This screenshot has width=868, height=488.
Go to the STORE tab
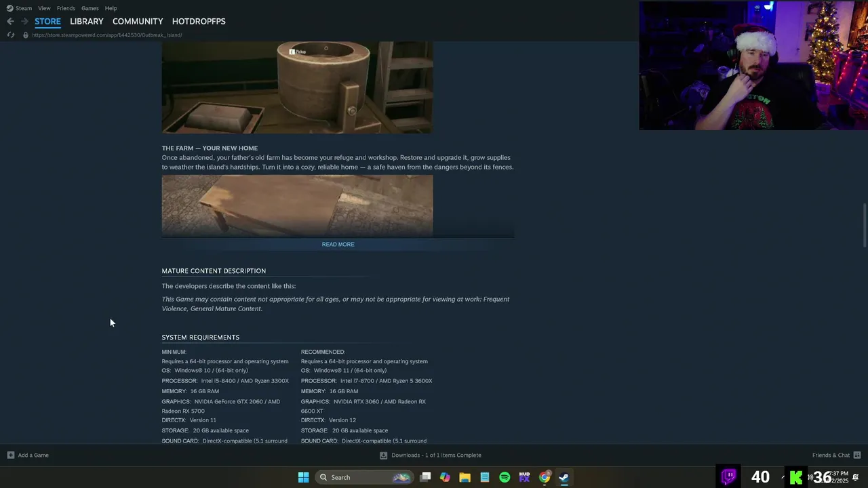click(47, 21)
